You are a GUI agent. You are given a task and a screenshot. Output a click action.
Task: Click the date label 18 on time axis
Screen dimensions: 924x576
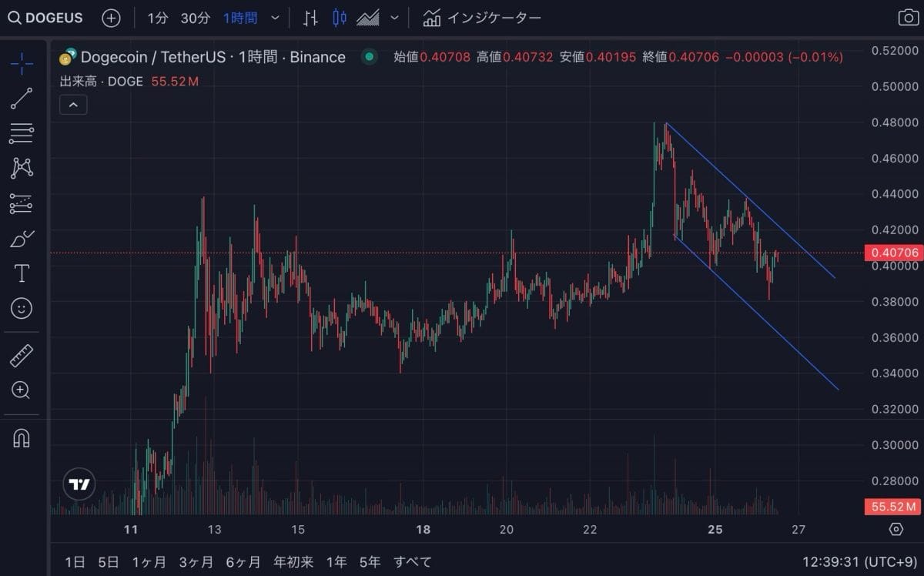(423, 529)
